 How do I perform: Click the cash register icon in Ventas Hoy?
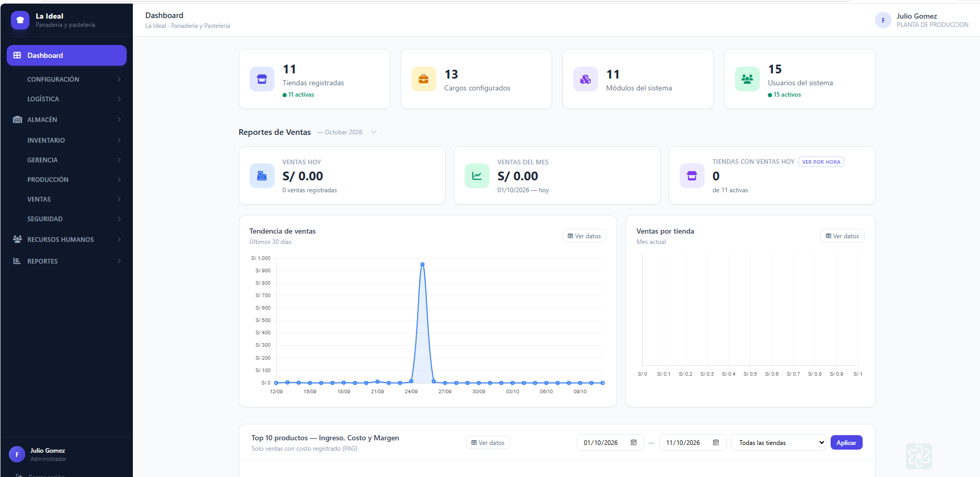click(262, 176)
